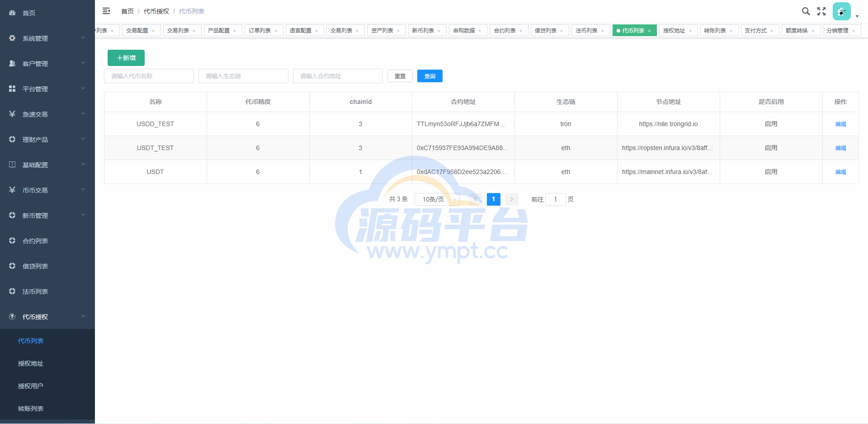Open the 10条/页 page size dropdown
The width and height of the screenshot is (868, 424).
437,199
